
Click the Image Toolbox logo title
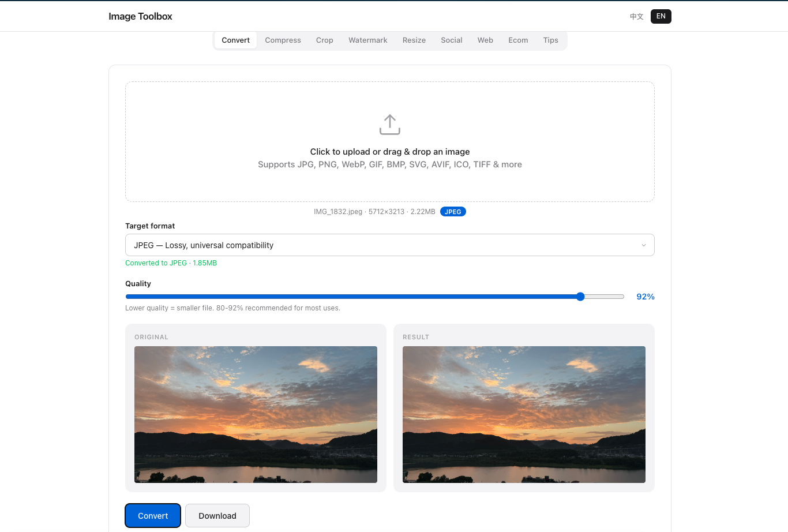140,16
